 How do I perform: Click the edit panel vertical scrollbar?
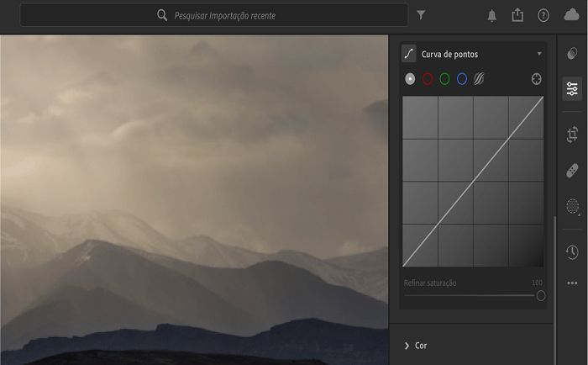(555, 291)
